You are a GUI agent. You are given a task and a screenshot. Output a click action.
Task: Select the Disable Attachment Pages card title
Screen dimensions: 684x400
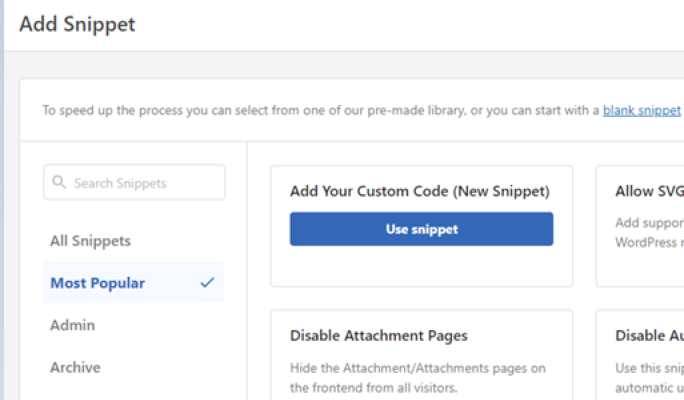click(379, 336)
